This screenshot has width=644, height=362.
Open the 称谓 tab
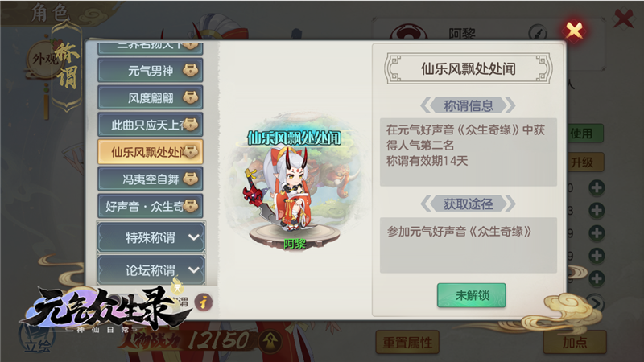(x=66, y=66)
